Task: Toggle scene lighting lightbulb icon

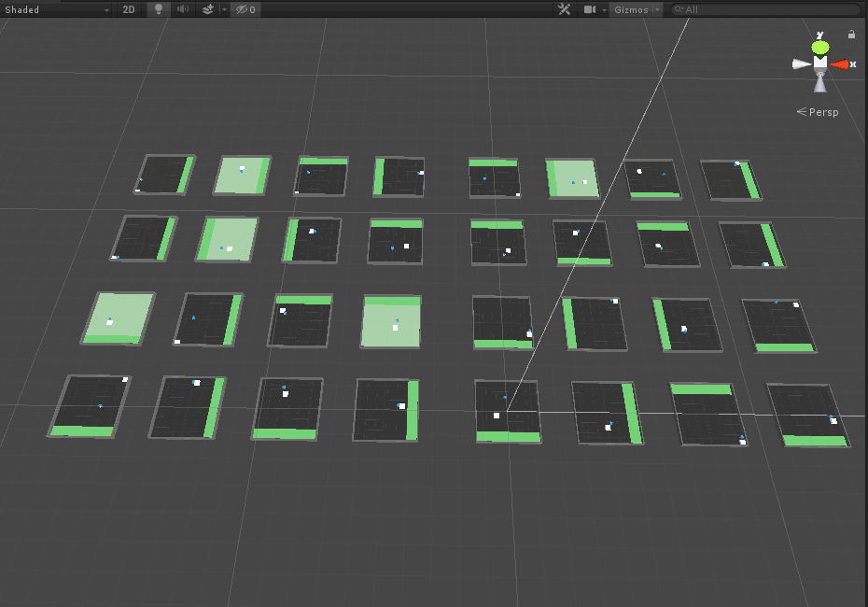Action: 159,9
